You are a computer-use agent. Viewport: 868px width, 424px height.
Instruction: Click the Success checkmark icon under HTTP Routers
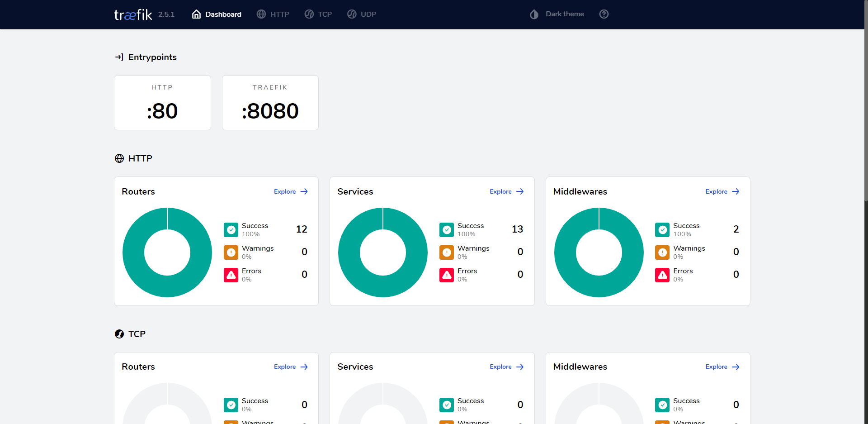click(x=231, y=230)
